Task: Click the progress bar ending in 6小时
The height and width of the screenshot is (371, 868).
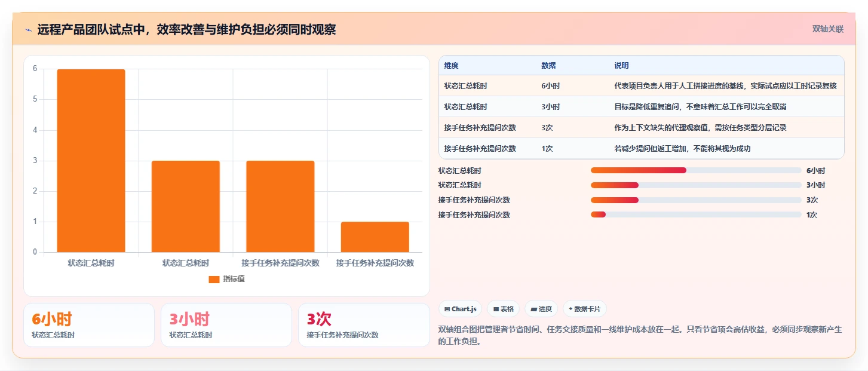Action: coord(696,170)
